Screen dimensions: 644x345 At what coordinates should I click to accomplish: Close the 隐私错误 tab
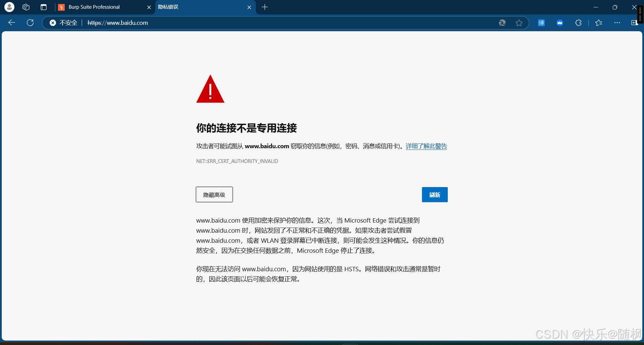tap(249, 7)
